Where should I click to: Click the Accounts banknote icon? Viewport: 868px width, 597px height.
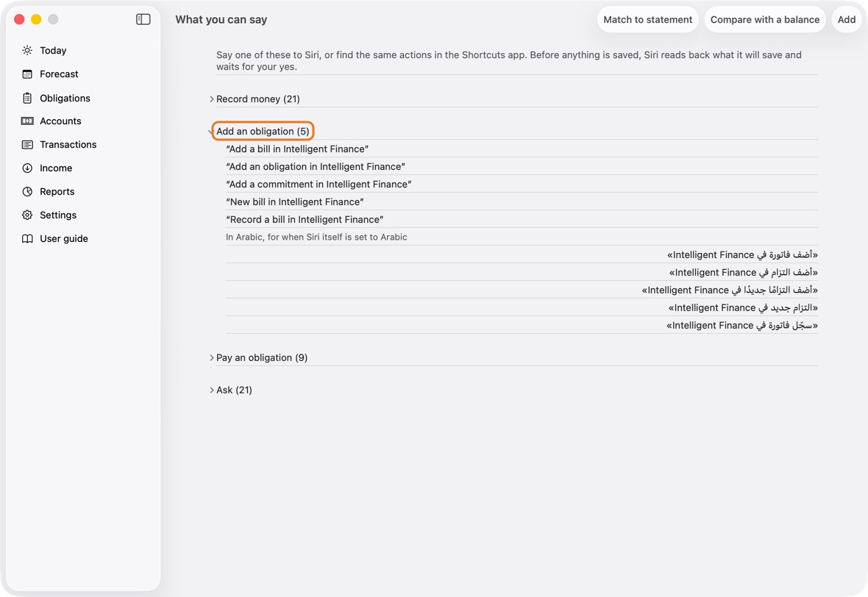(27, 121)
